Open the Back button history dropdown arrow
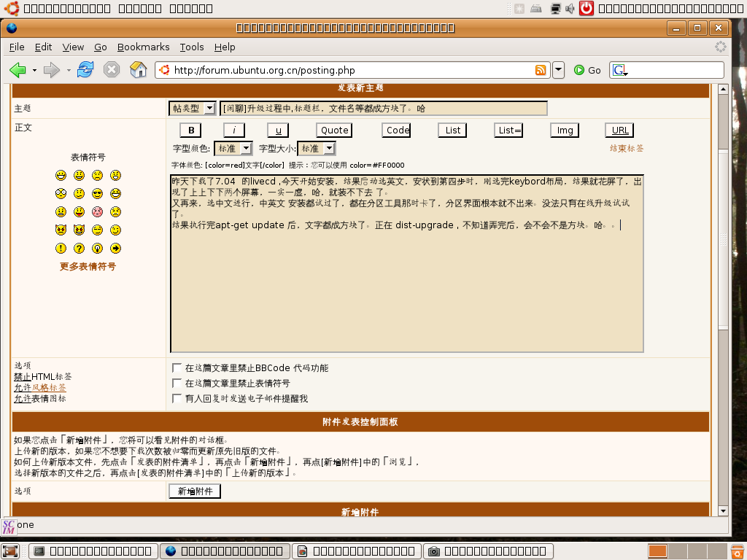Screen dimensions: 747x560 click(34, 71)
